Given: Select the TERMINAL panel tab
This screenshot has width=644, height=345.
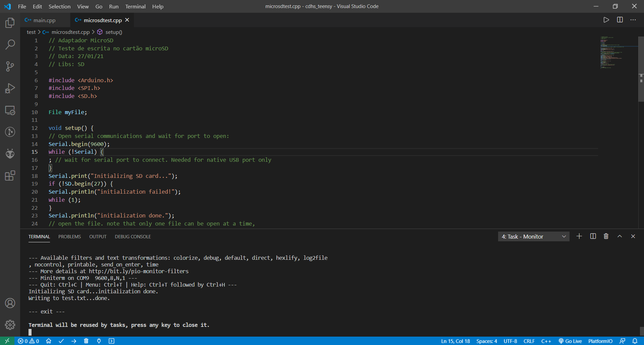Looking at the screenshot, I should pos(39,237).
